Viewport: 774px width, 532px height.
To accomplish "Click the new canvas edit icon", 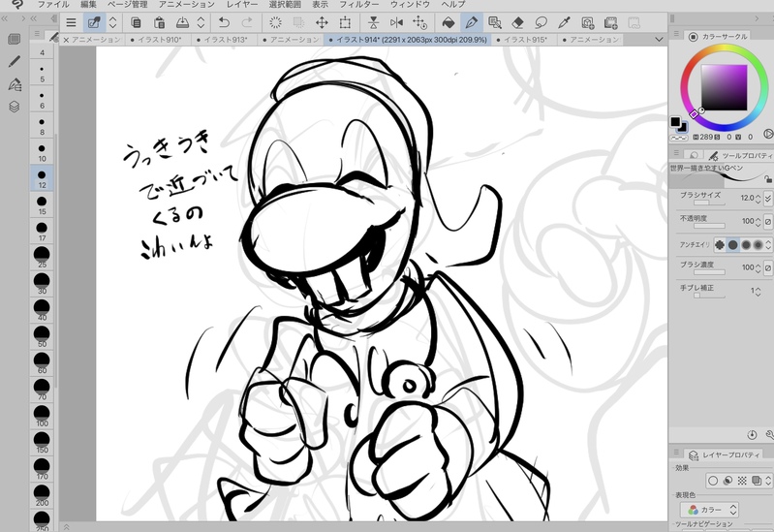I will pos(93,22).
